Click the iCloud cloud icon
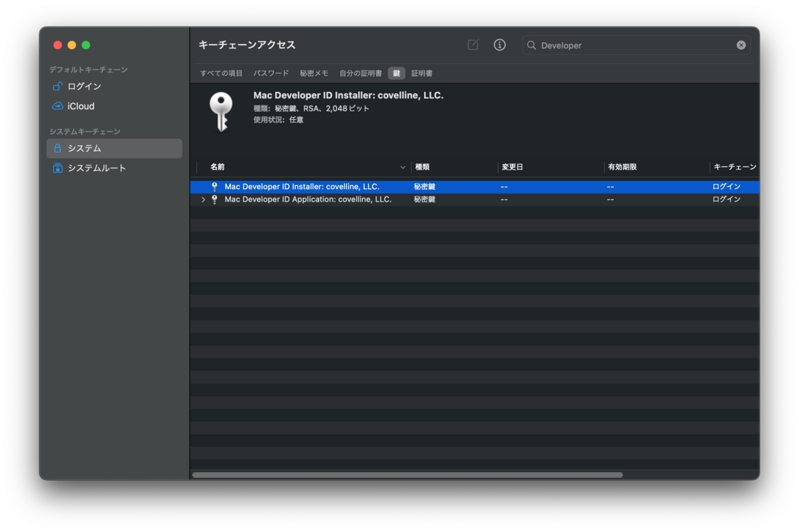This screenshot has height=532, width=799. pyautogui.click(x=57, y=107)
